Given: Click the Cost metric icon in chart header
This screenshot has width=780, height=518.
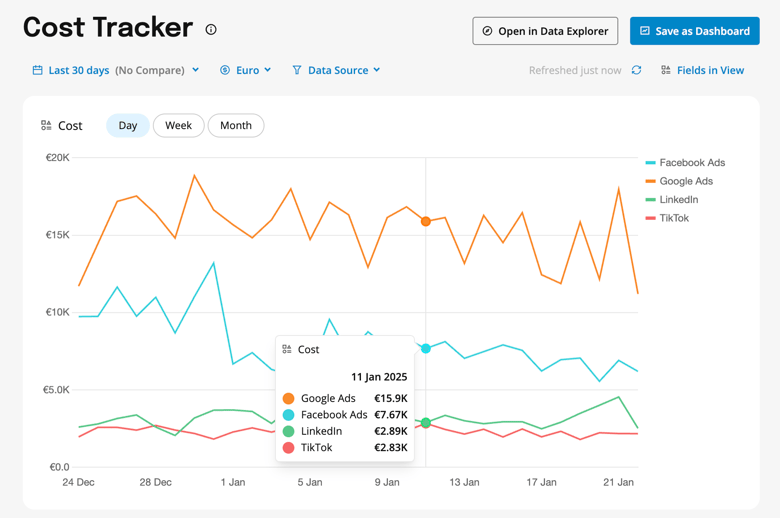Looking at the screenshot, I should [46, 126].
